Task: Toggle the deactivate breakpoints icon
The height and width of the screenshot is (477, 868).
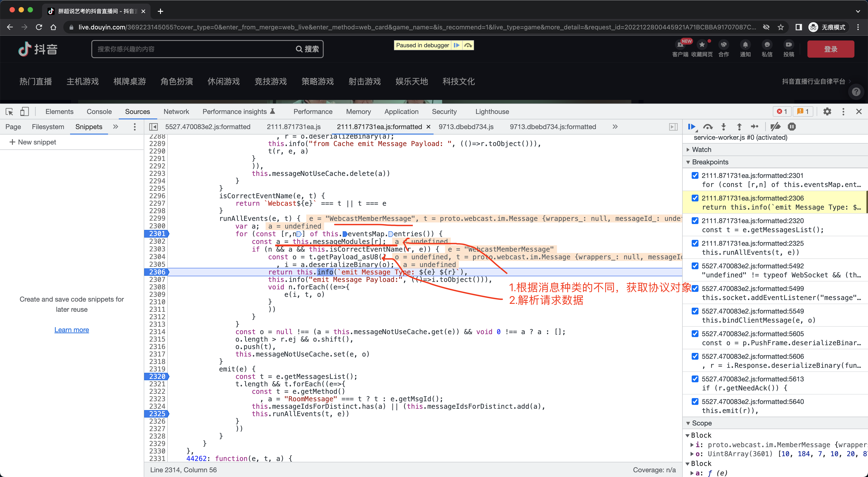Action: [x=775, y=127]
